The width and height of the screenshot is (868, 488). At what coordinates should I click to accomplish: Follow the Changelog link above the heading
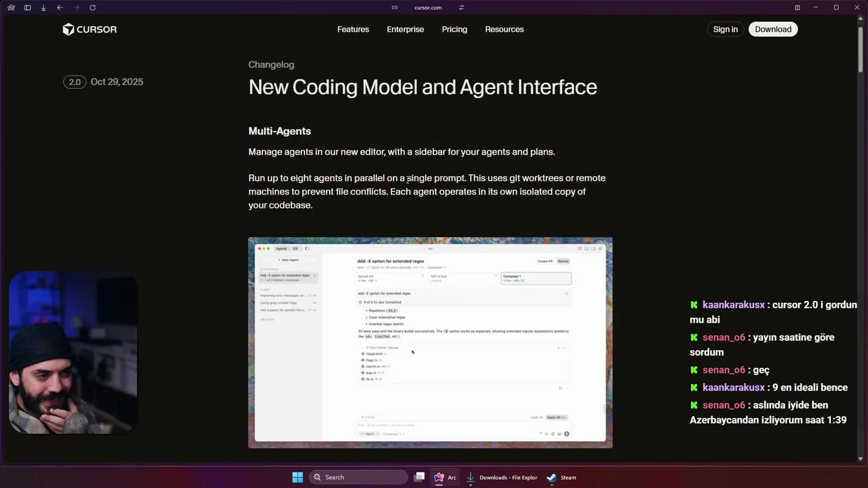pyautogui.click(x=271, y=64)
